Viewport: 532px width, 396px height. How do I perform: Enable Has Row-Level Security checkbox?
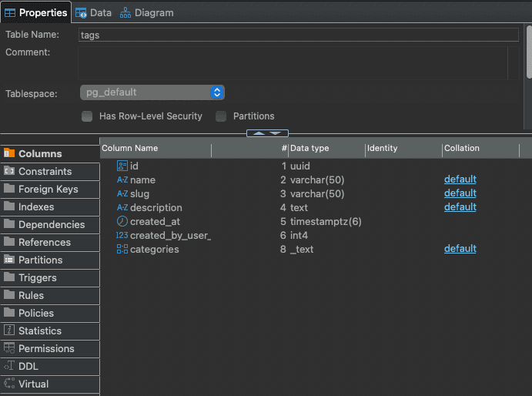pos(87,116)
